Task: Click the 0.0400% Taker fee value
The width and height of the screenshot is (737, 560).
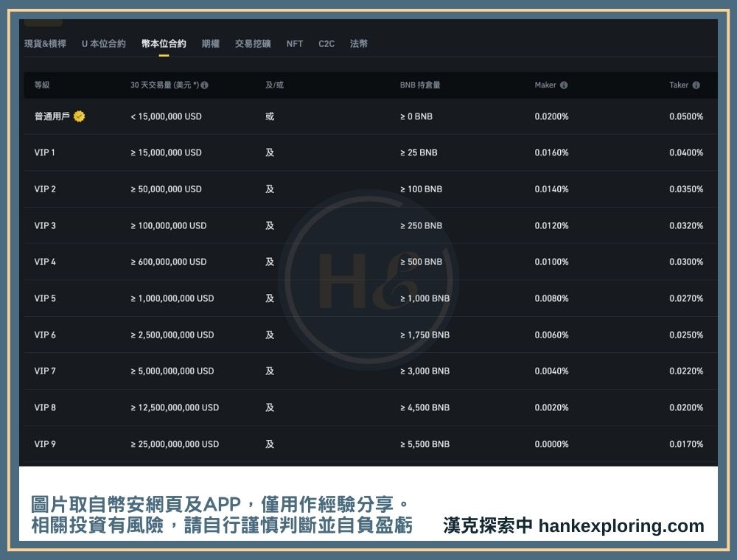Action: [686, 153]
